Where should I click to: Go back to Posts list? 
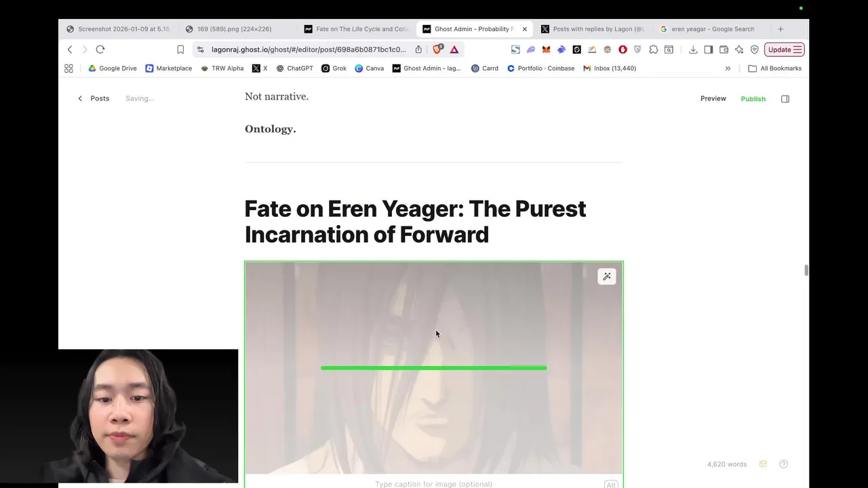[x=94, y=98]
